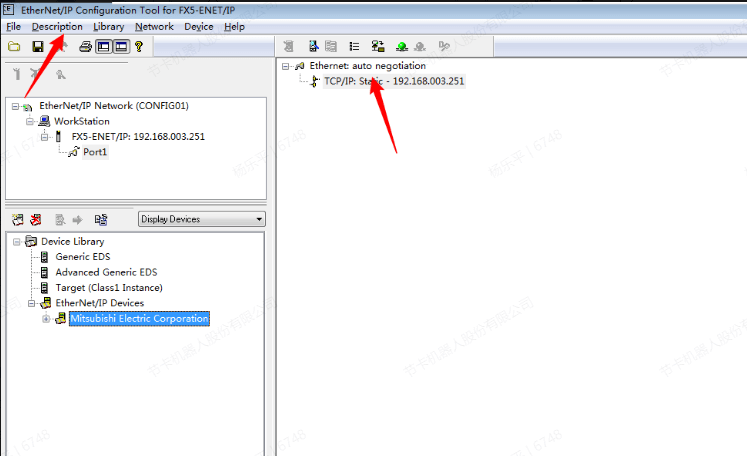
Task: Click the Save floppy disk icon
Action: pos(37,46)
